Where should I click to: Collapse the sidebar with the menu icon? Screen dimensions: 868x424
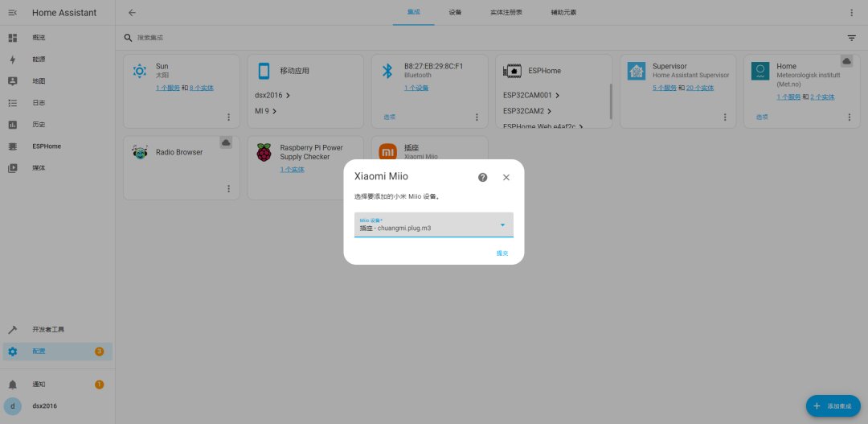click(13, 13)
